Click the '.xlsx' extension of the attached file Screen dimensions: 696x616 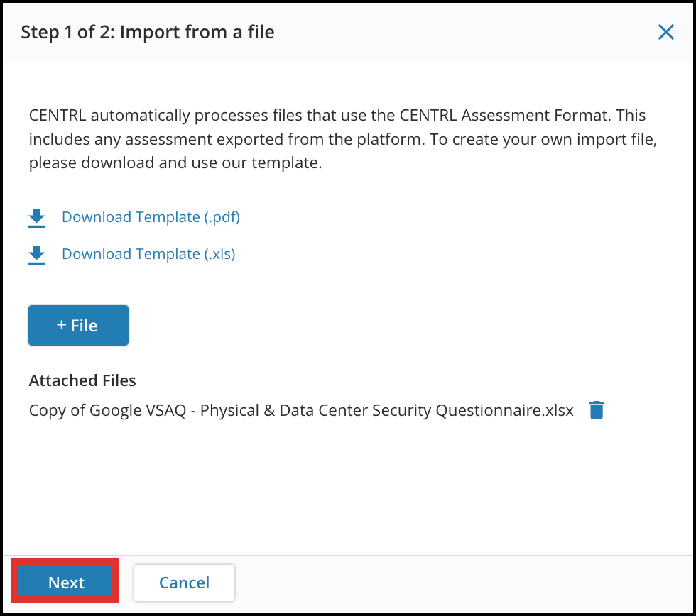click(558, 410)
